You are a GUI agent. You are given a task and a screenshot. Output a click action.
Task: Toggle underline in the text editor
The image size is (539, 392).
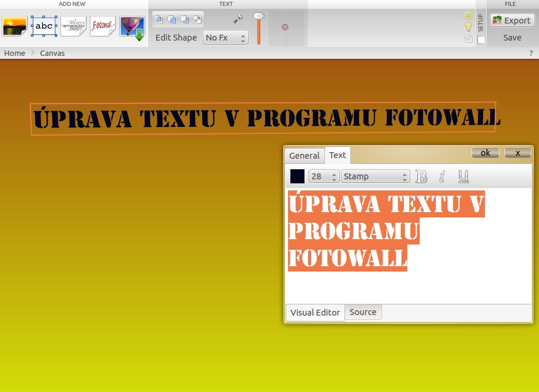click(463, 176)
